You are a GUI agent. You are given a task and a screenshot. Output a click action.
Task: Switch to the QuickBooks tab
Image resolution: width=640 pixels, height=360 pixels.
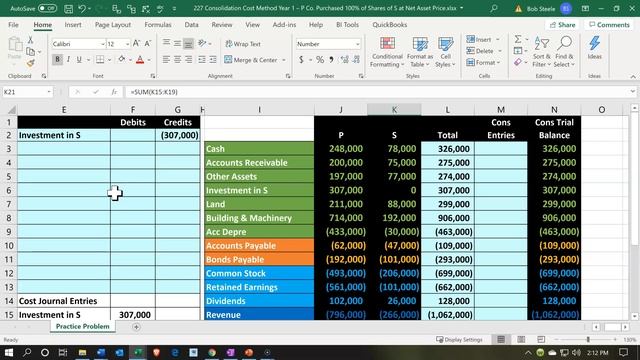tap(389, 24)
